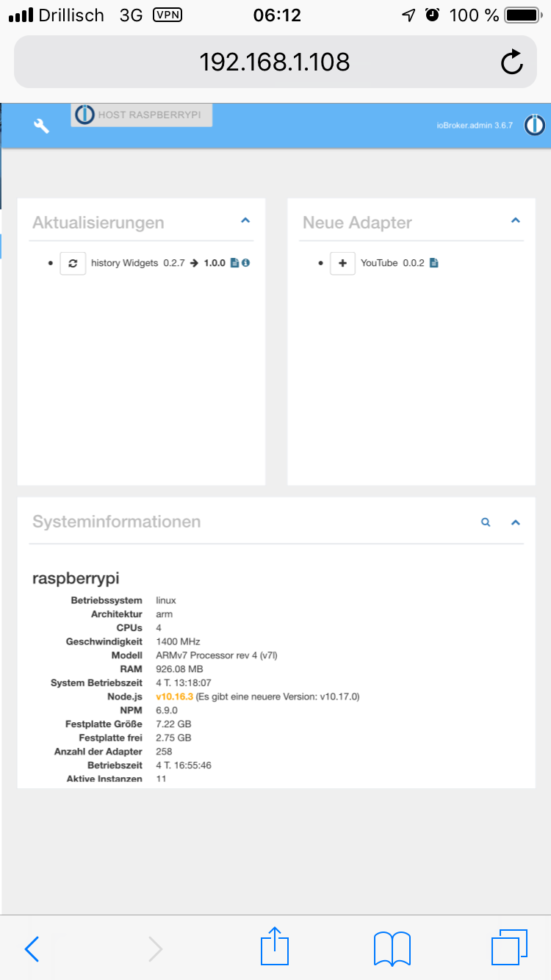
Task: Update the history Widgets adapter
Action: click(x=73, y=263)
